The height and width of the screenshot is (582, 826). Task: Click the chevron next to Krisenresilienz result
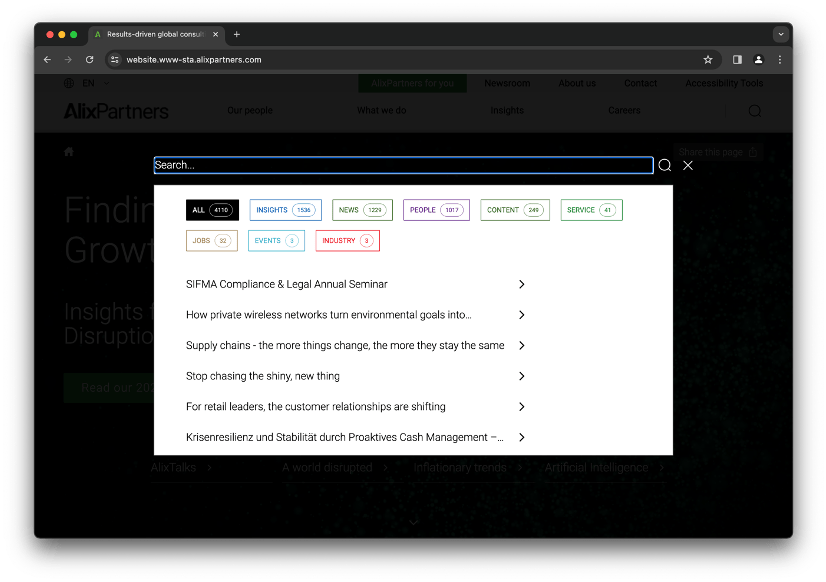tap(522, 437)
